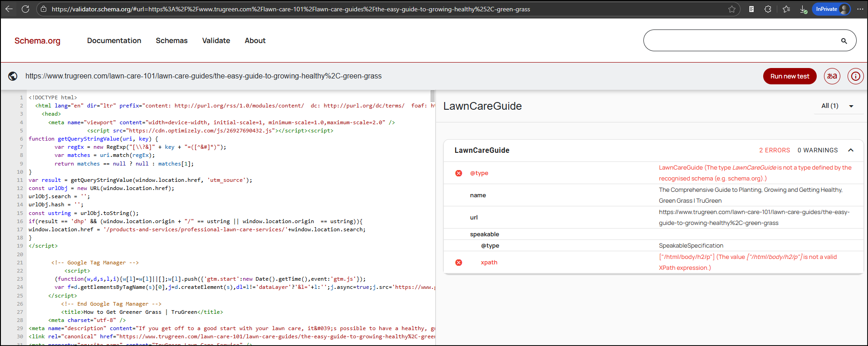Image resolution: width=868 pixels, height=346 pixels.
Task: Open the language selector icon
Action: click(x=832, y=76)
